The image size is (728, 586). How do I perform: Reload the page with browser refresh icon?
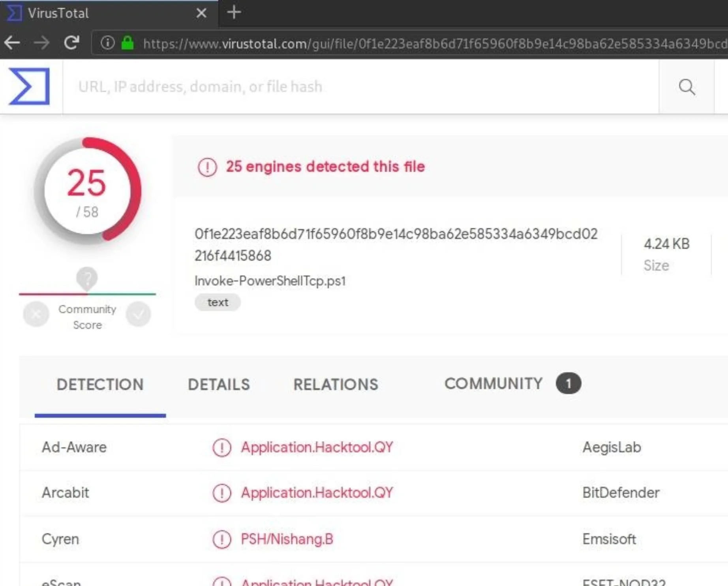click(x=71, y=43)
